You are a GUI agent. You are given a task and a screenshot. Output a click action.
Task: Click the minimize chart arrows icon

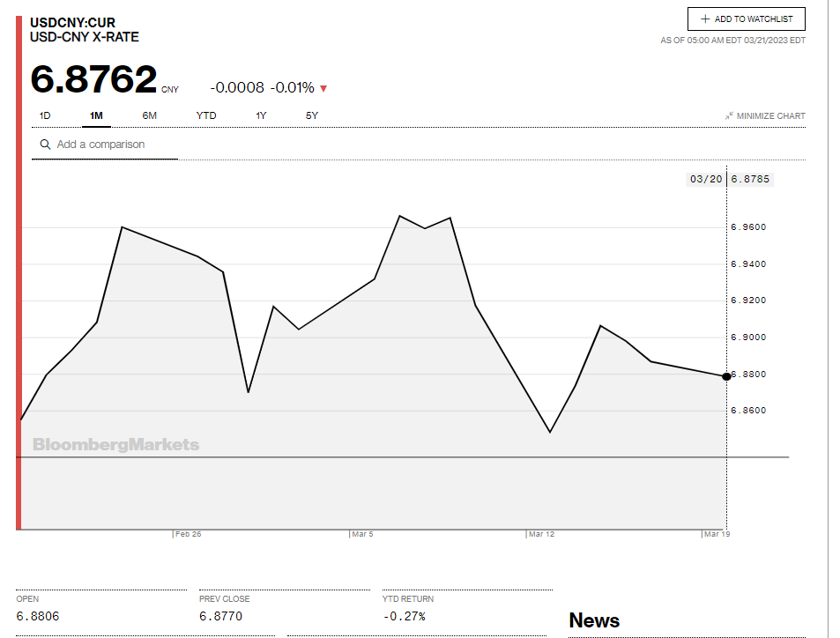coord(729,116)
